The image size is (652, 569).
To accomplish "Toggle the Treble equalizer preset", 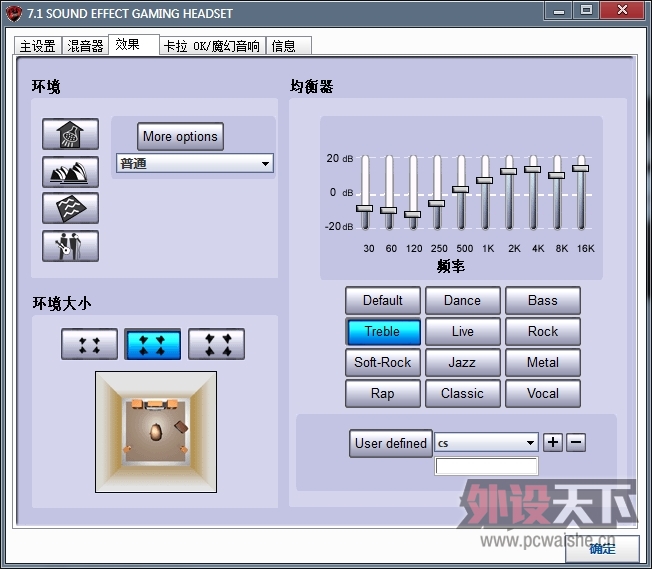I will click(382, 331).
